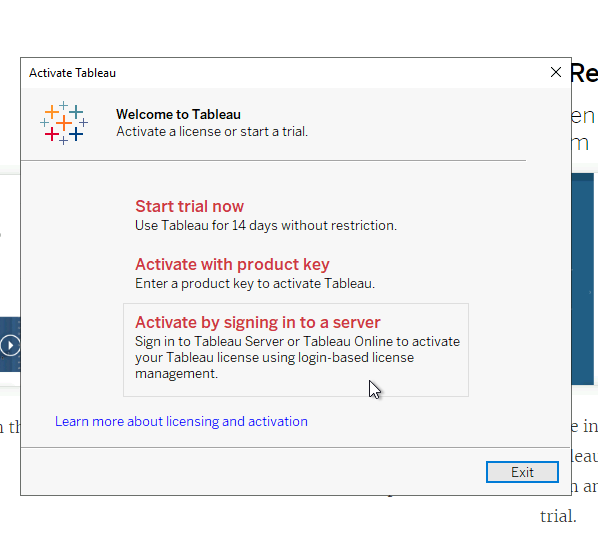Click the 'Activate a license or start a trial' subtitle
598x536 pixels.
[212, 131]
